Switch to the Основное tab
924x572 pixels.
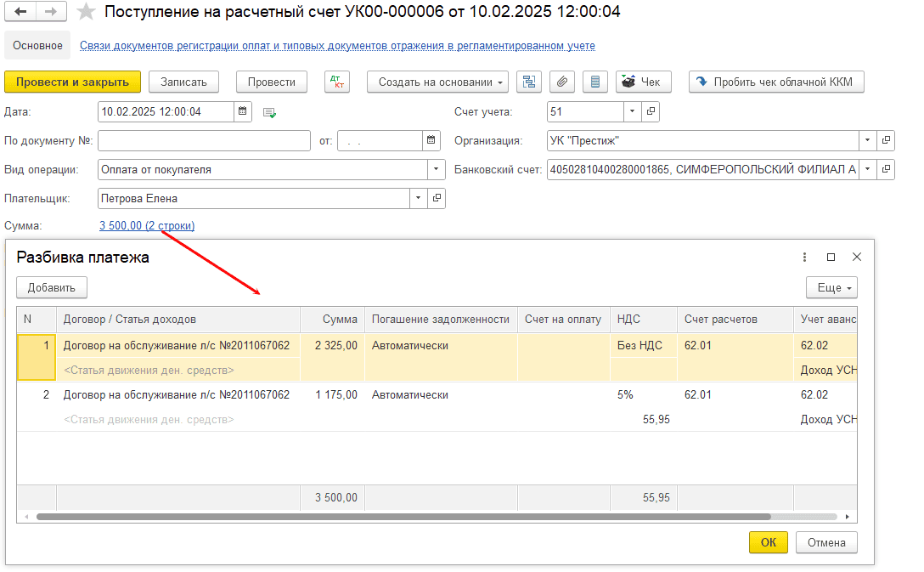[x=38, y=46]
